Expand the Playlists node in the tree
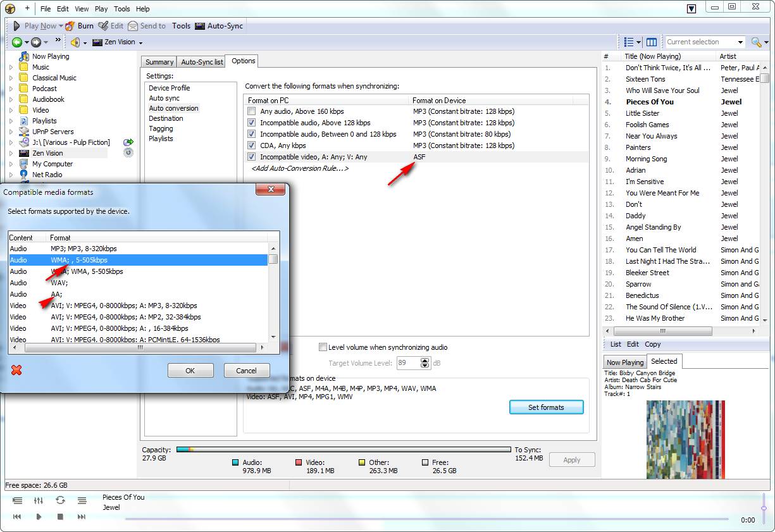The width and height of the screenshot is (775, 532). pyautogui.click(x=11, y=121)
